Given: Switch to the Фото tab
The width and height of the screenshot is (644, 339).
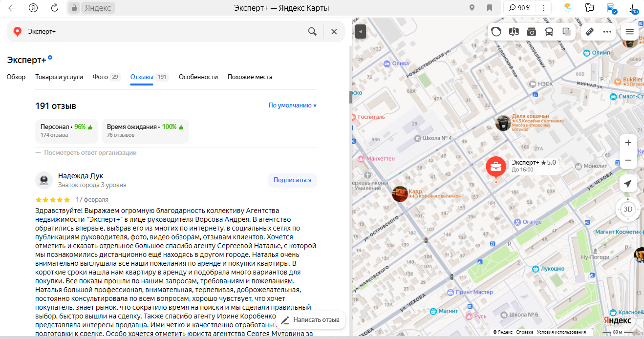Looking at the screenshot, I should point(100,77).
